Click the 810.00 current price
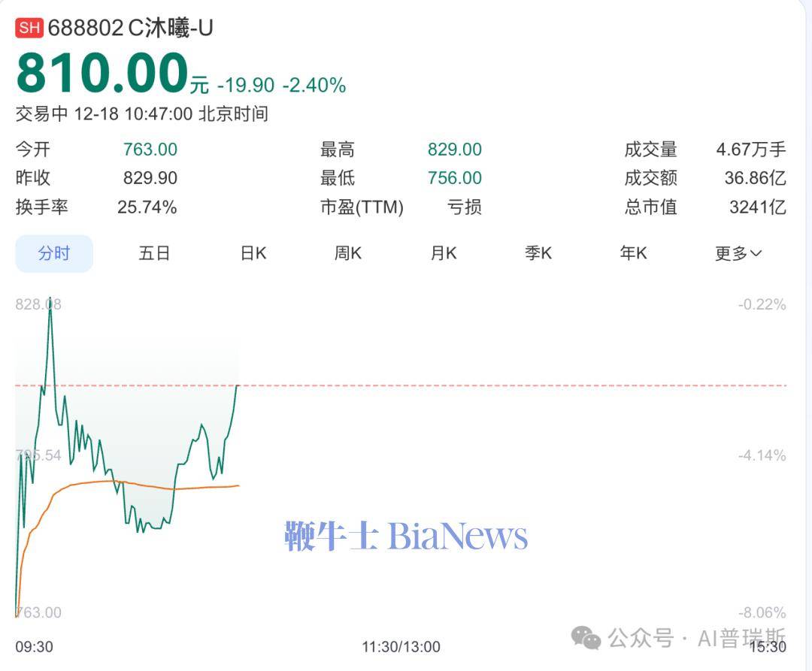 (101, 74)
